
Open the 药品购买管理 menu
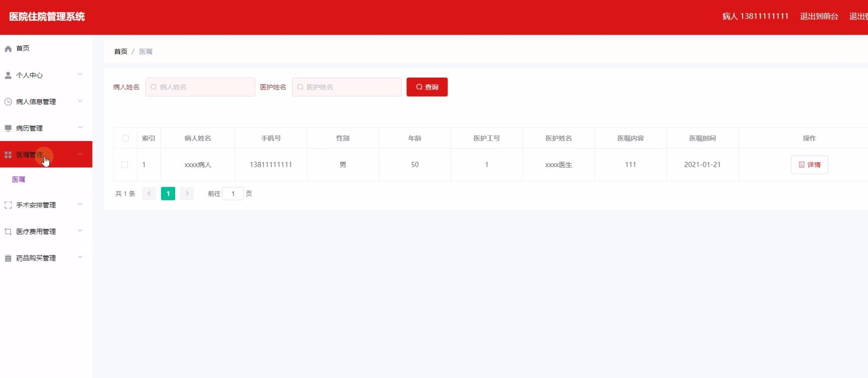46,258
